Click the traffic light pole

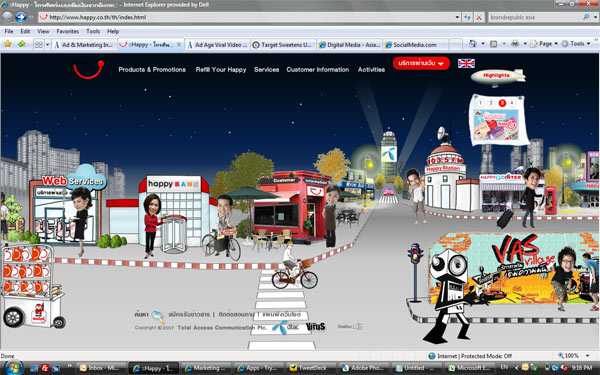pyautogui.click(x=415, y=272)
